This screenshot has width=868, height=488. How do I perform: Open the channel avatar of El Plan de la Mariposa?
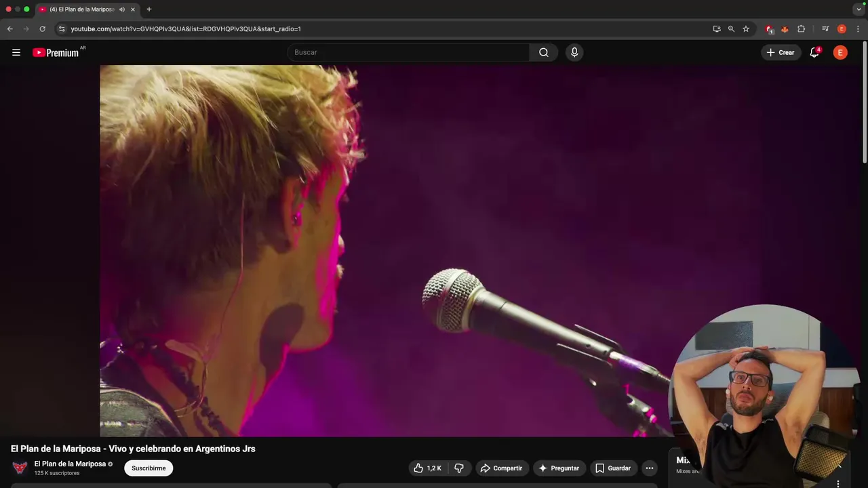click(20, 468)
